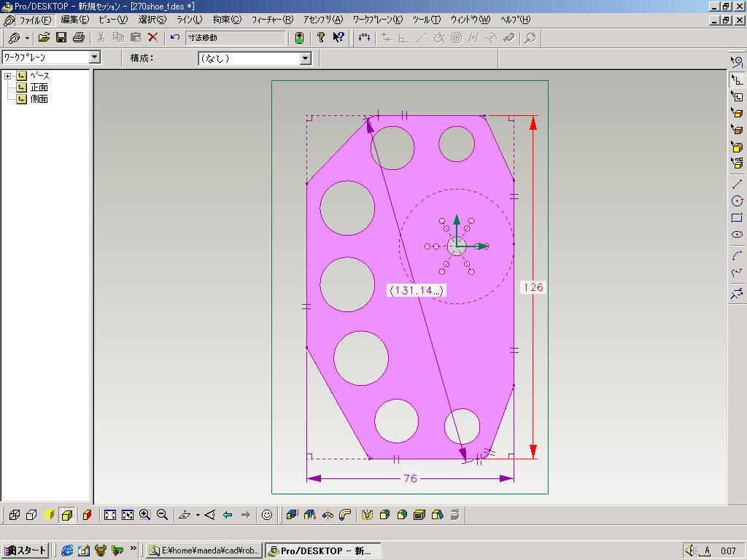
Task: Select the straight line drawing tool
Action: coord(737,184)
